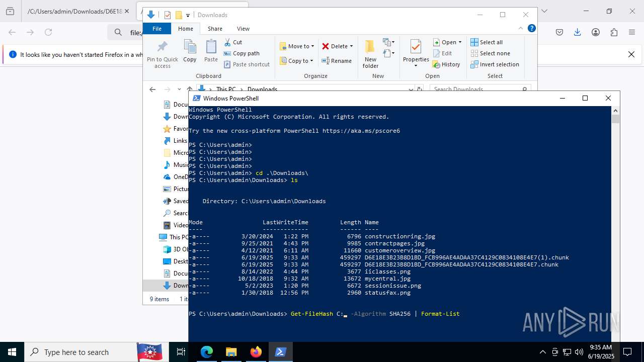The width and height of the screenshot is (644, 362).
Task: Reload the page in Firefox
Action: click(x=48, y=32)
